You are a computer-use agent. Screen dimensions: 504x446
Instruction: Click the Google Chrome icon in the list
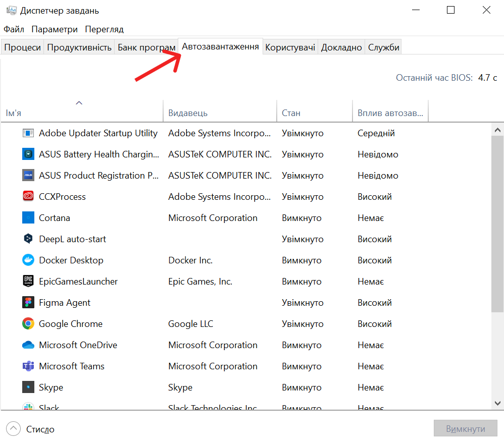coord(28,324)
